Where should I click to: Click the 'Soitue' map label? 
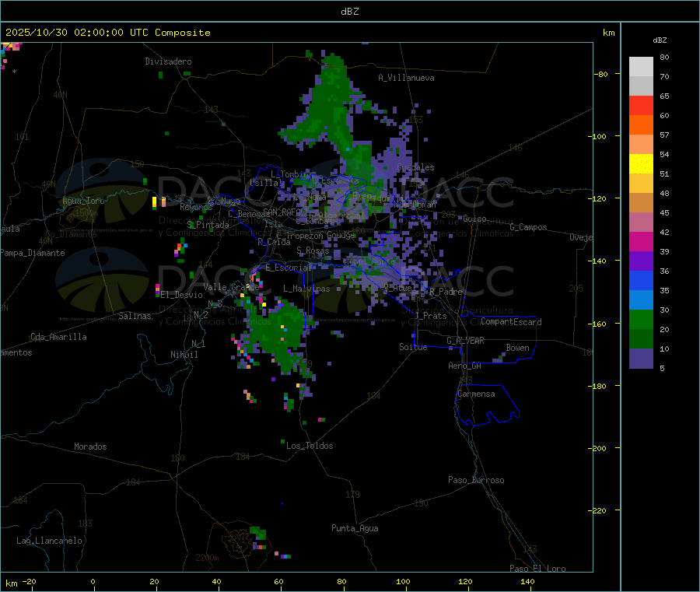coord(413,347)
